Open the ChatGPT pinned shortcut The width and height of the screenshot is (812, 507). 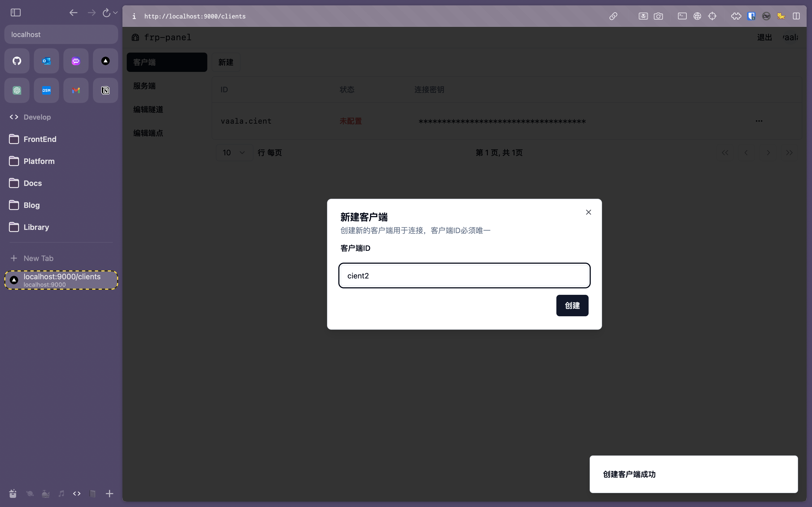[x=17, y=91]
